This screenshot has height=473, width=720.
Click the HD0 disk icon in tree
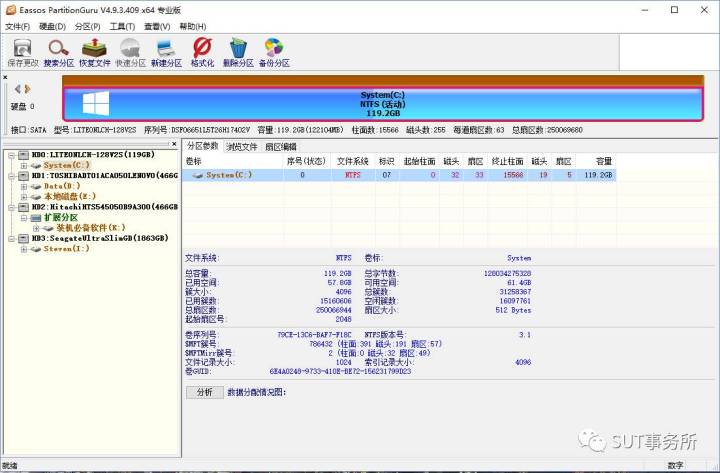click(x=23, y=155)
